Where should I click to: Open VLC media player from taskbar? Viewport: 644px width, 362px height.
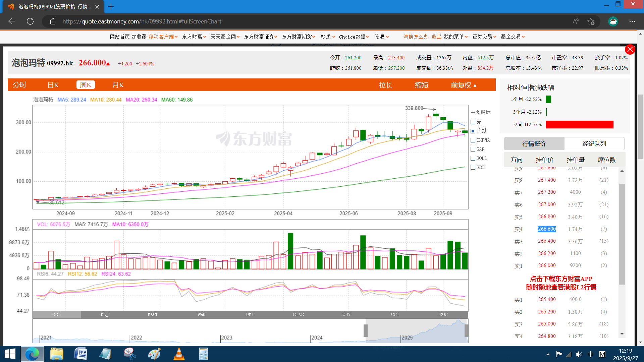[x=179, y=354]
